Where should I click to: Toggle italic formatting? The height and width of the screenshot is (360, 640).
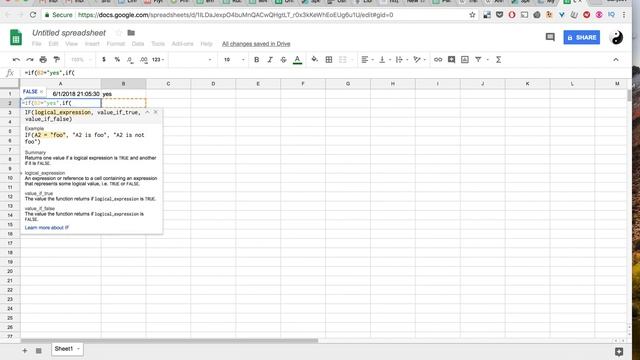pyautogui.click(x=270, y=60)
